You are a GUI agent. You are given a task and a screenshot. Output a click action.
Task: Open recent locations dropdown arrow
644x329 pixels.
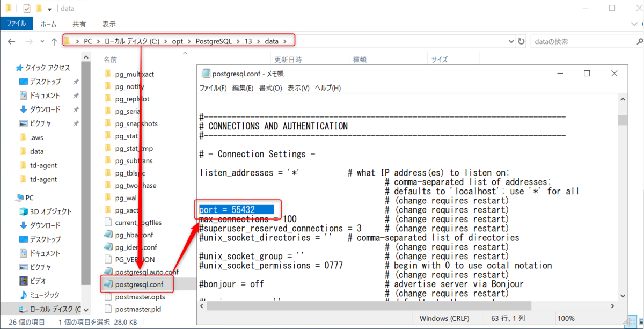(42, 42)
